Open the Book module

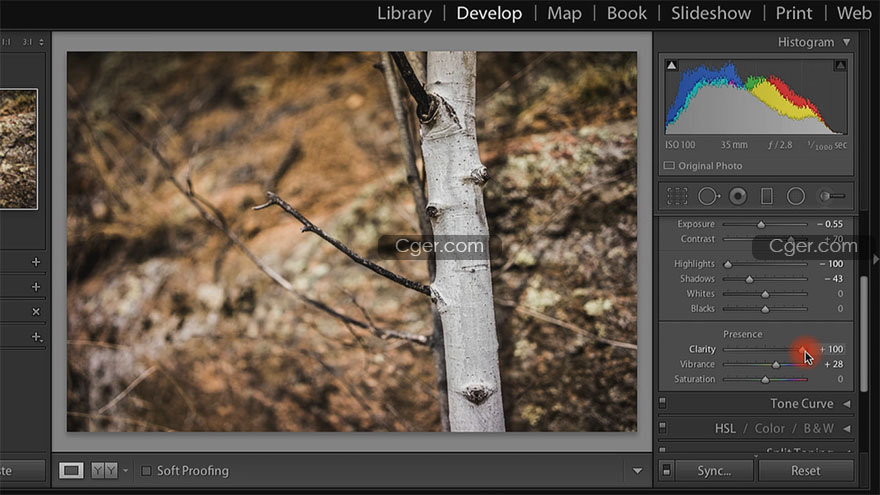point(626,13)
